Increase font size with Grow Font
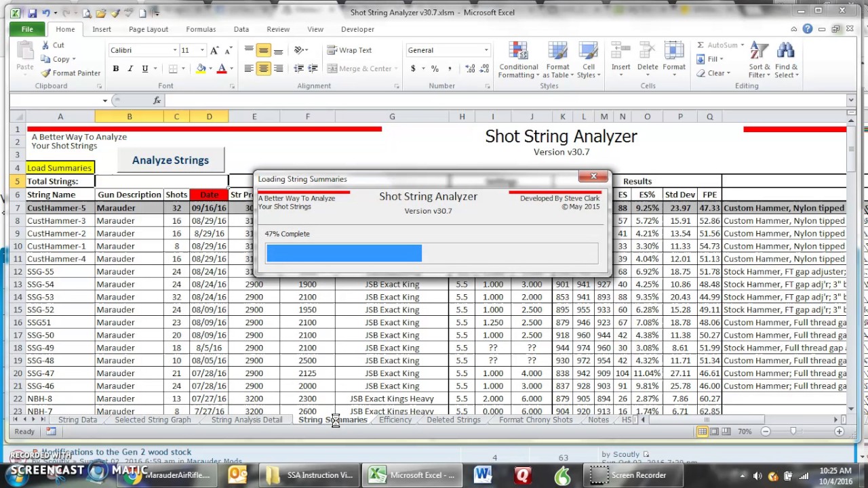Image resolution: width=868 pixels, height=488 pixels. pyautogui.click(x=214, y=50)
